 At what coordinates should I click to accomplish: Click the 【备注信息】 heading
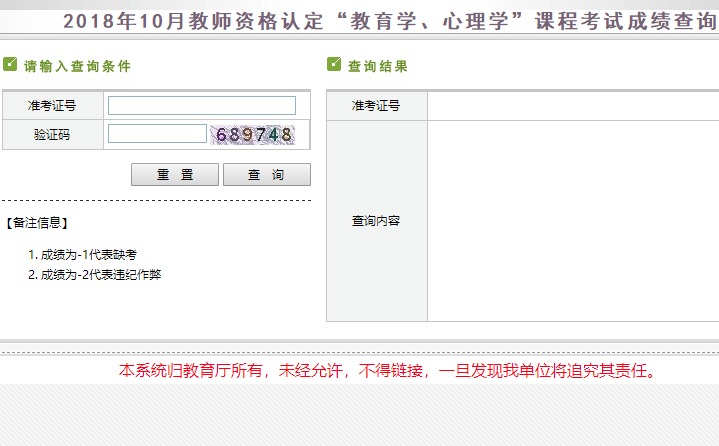tap(37, 223)
